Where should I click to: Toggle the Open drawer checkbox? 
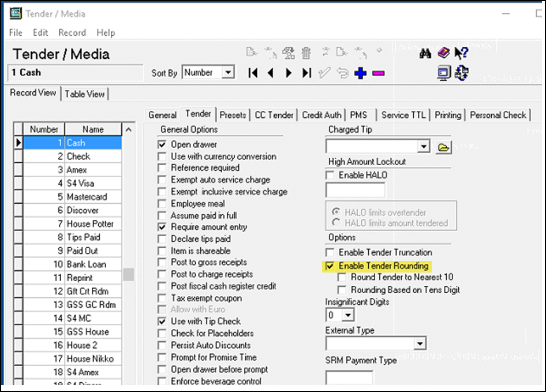(x=162, y=144)
